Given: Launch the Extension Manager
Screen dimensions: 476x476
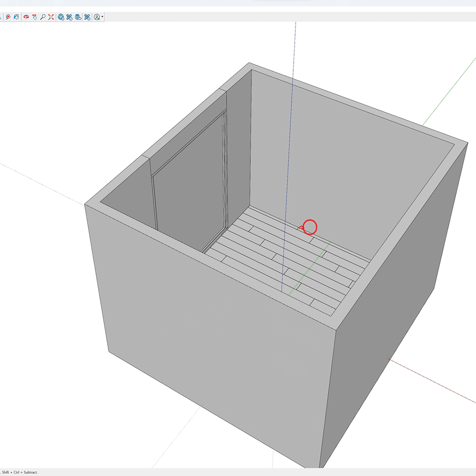Looking at the screenshot, I should tap(87, 17).
